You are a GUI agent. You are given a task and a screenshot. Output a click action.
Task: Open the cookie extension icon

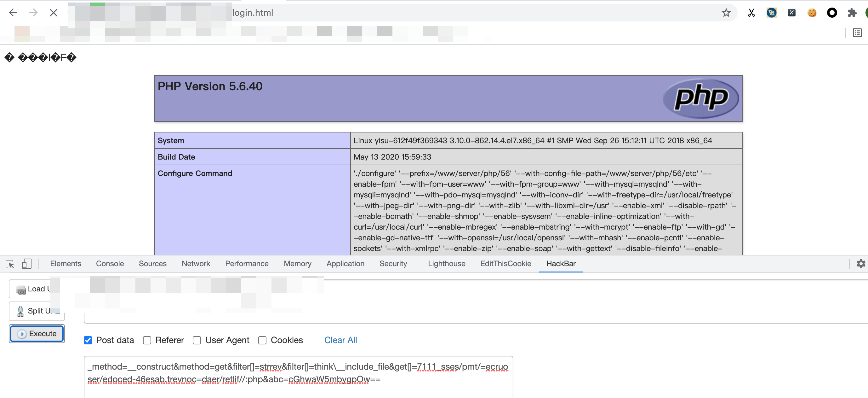[812, 13]
